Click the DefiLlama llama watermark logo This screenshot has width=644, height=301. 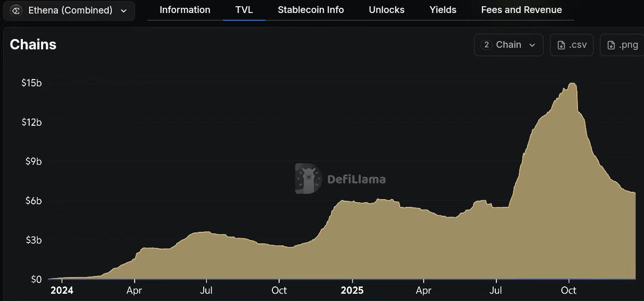(308, 179)
